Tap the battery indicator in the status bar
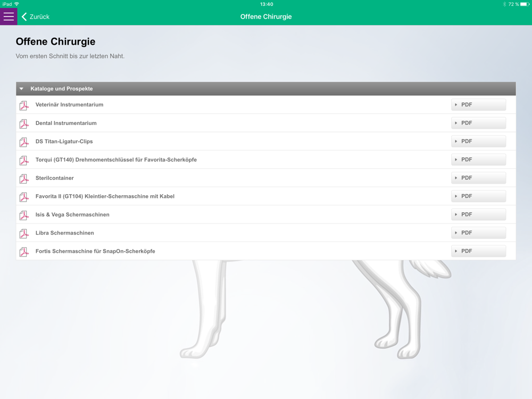The width and height of the screenshot is (532, 399). (525, 4)
